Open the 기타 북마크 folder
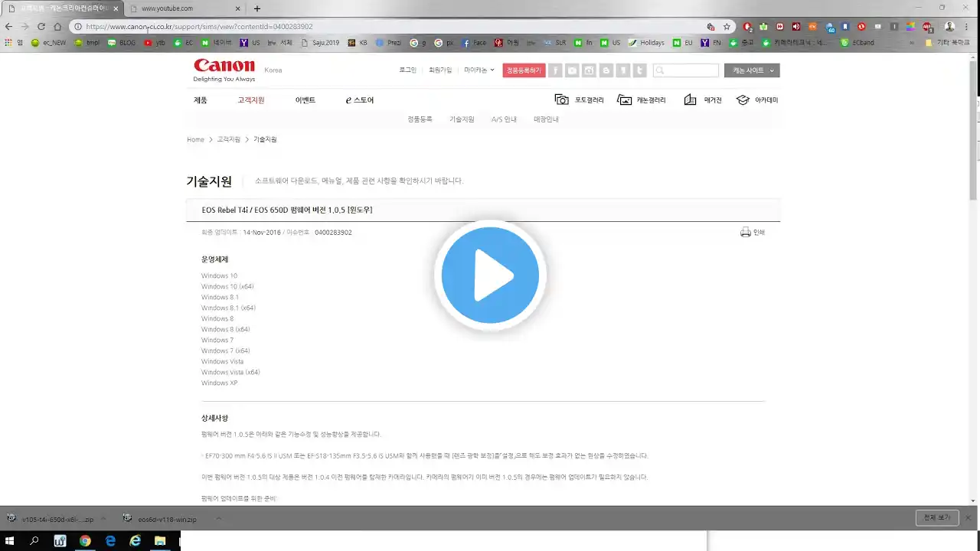The height and width of the screenshot is (551, 980). pyautogui.click(x=948, y=43)
